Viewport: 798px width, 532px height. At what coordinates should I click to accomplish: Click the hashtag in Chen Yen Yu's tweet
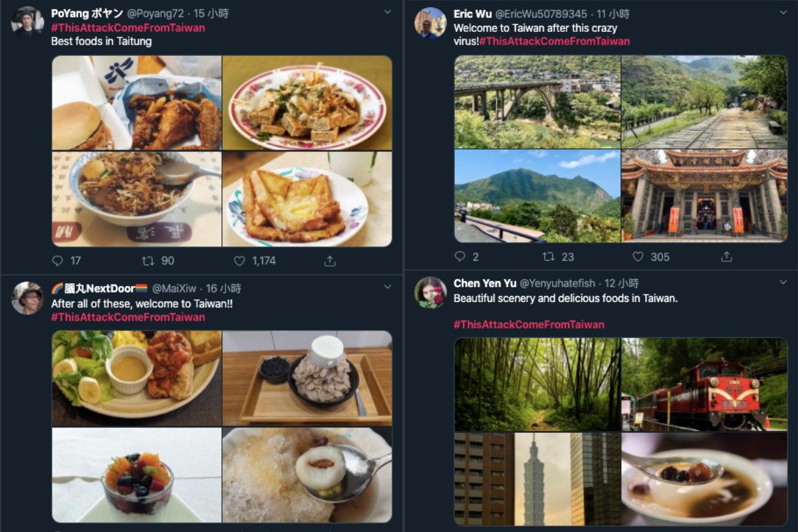pyautogui.click(x=529, y=325)
